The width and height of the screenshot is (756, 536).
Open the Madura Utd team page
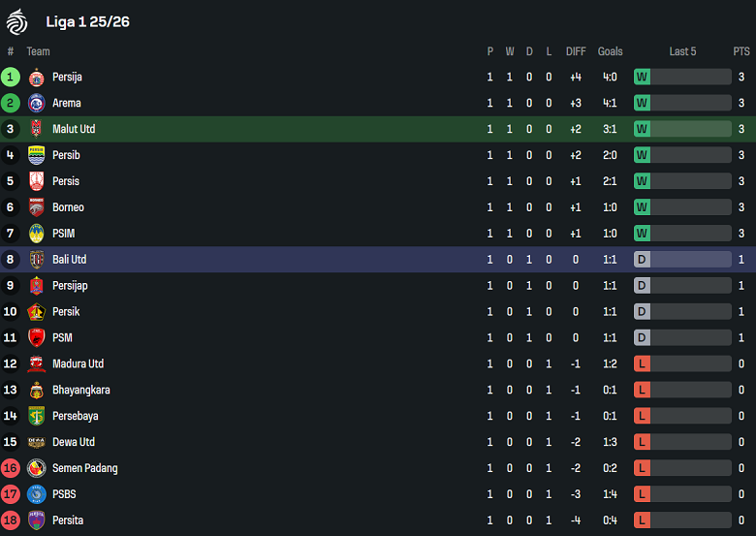(x=78, y=363)
